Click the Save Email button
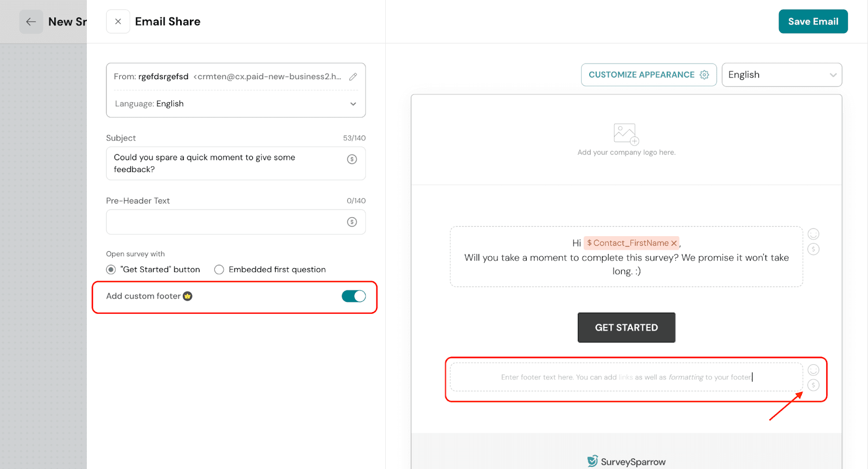Screen dimensions: 868x469 [x=813, y=22]
